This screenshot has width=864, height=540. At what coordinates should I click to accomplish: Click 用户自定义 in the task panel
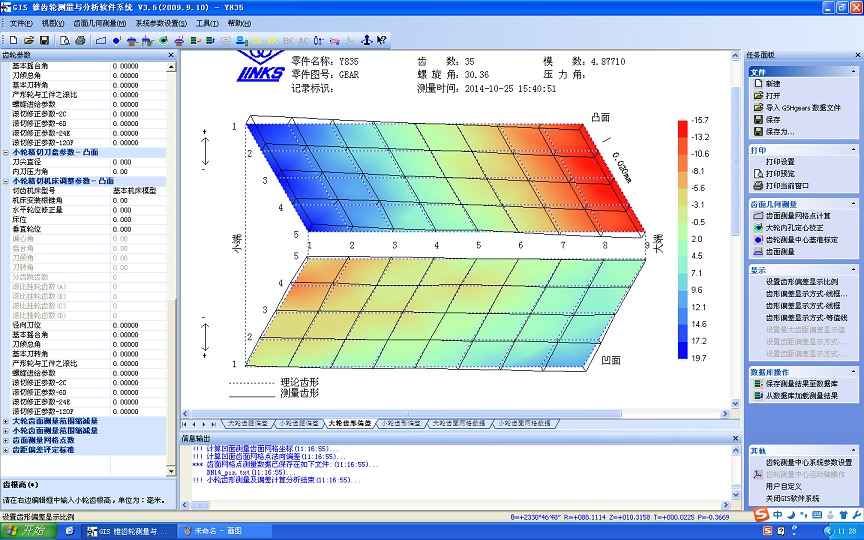tap(784, 487)
